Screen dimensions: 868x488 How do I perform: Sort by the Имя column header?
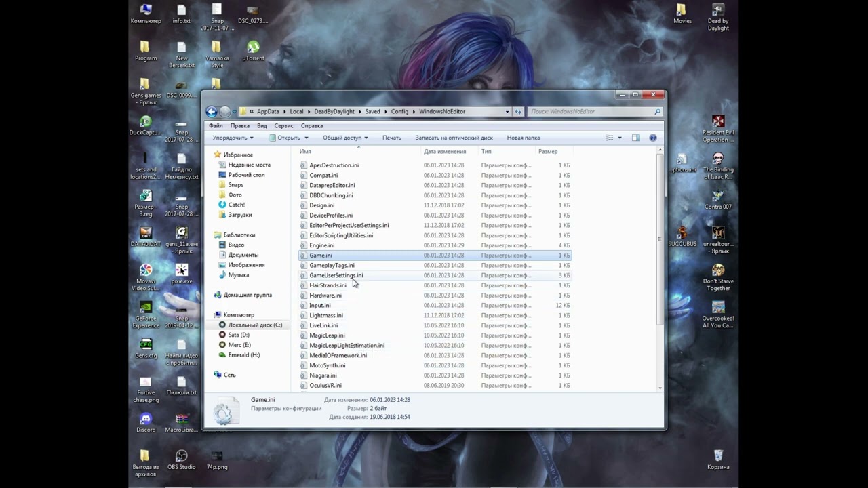pos(305,151)
